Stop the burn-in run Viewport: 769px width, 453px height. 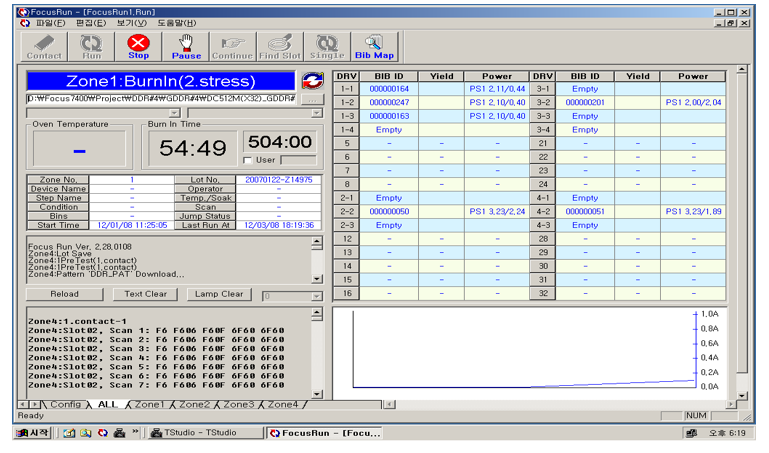pyautogui.click(x=138, y=48)
